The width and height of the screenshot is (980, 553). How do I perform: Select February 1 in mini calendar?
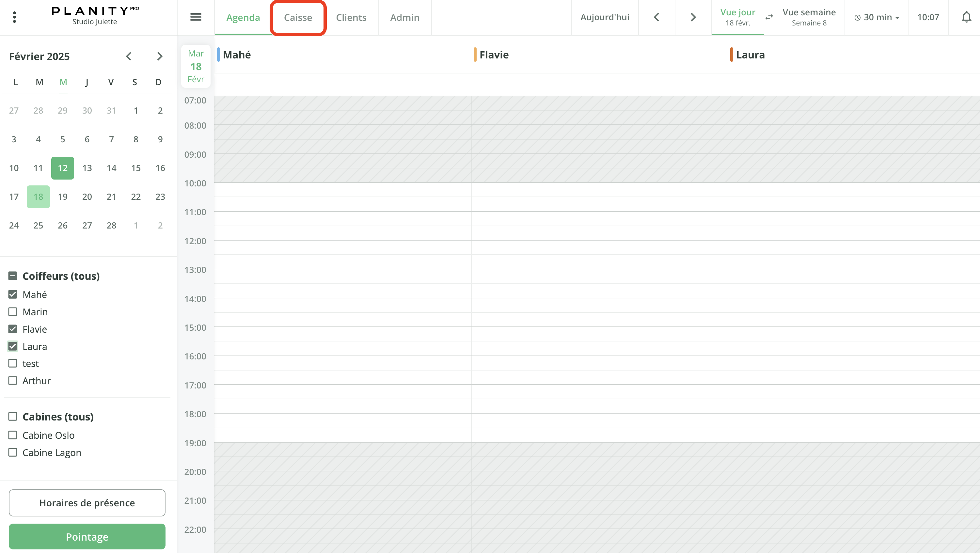coord(136,110)
